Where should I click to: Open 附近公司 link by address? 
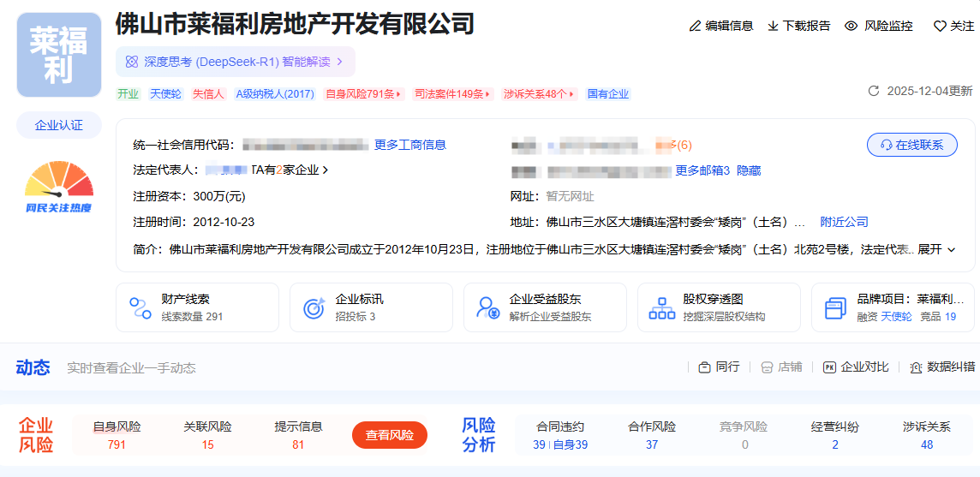pos(844,222)
